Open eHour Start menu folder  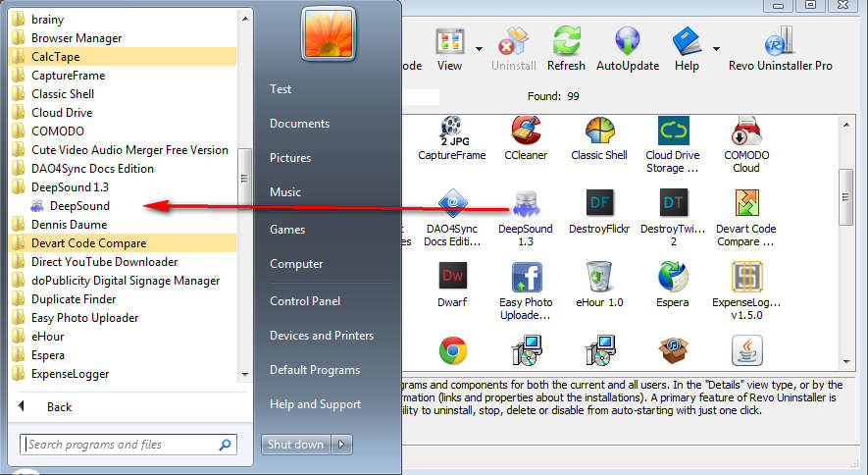48,337
